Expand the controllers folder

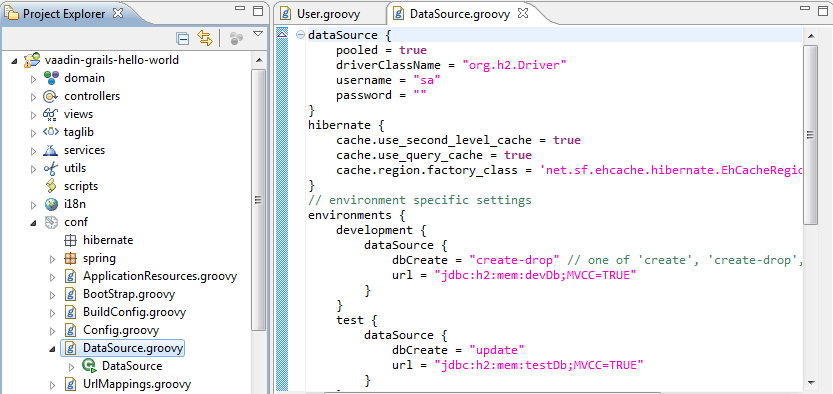(x=33, y=97)
